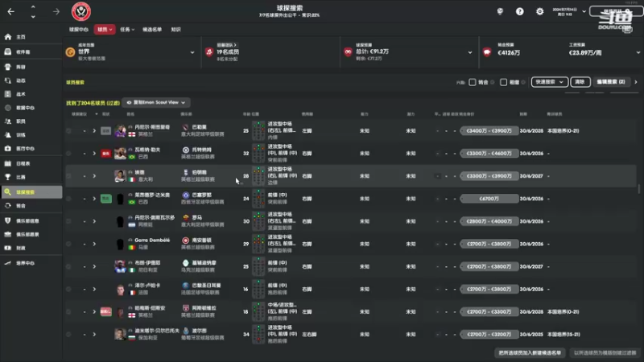The width and height of the screenshot is (644, 362).
Task: Click the age 28 Italian player's portrait
Action: click(x=120, y=176)
